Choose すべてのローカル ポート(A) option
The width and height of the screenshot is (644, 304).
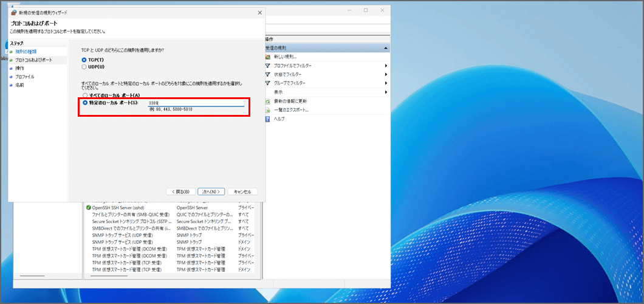[84, 95]
